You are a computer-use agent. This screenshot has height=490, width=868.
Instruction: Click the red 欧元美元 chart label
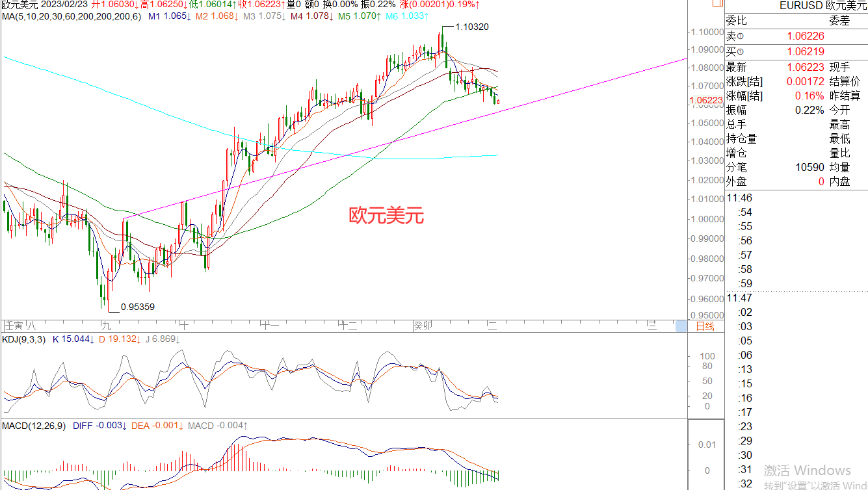click(387, 216)
